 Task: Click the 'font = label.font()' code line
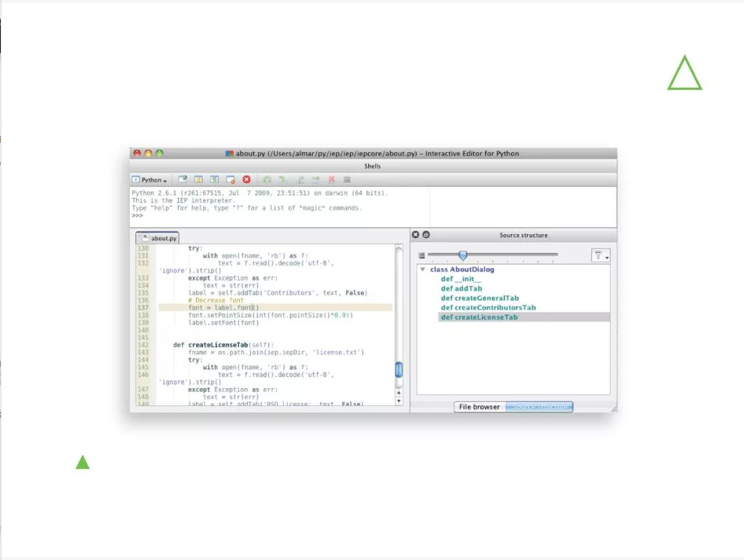[x=224, y=308]
